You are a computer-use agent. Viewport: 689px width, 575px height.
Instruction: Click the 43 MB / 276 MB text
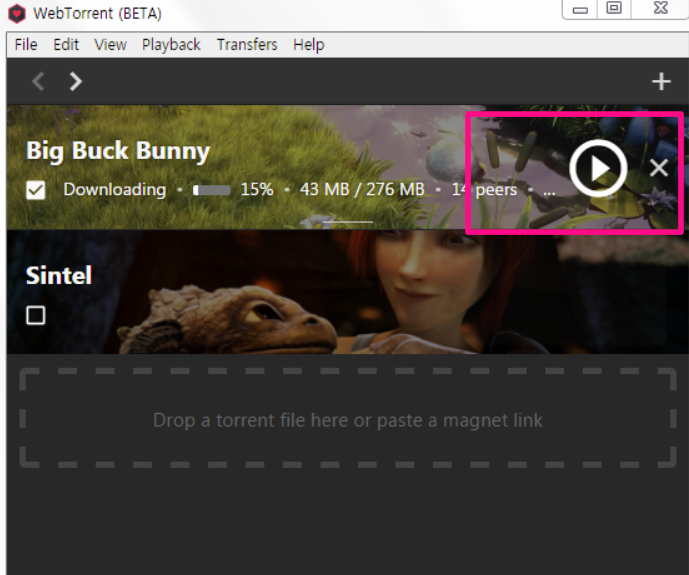pos(362,189)
